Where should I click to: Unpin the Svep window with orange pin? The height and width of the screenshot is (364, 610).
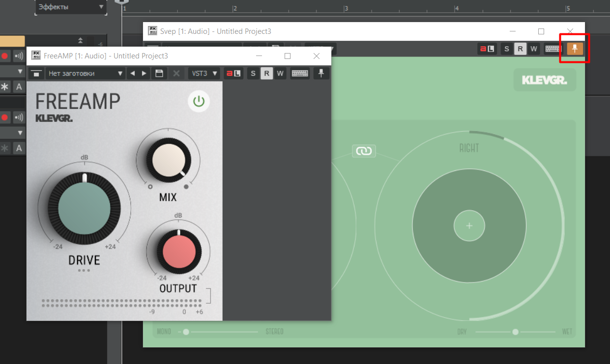coord(575,49)
